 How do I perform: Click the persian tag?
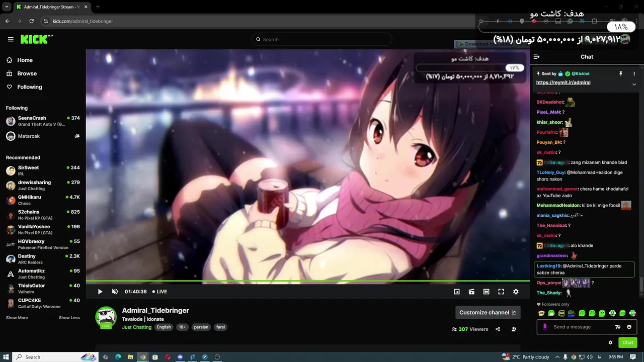[x=201, y=327]
